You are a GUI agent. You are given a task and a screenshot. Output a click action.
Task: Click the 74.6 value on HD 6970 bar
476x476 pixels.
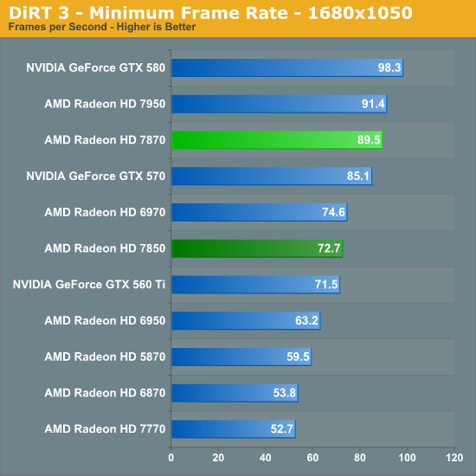click(333, 212)
